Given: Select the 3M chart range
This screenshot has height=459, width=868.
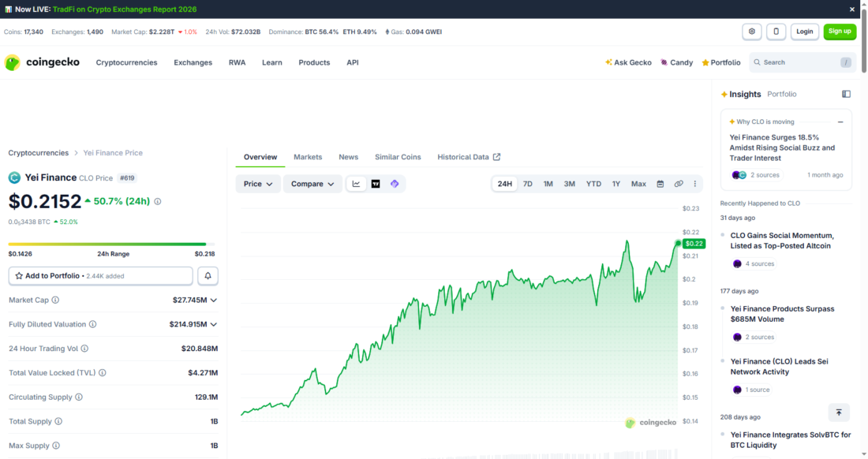Looking at the screenshot, I should [569, 185].
